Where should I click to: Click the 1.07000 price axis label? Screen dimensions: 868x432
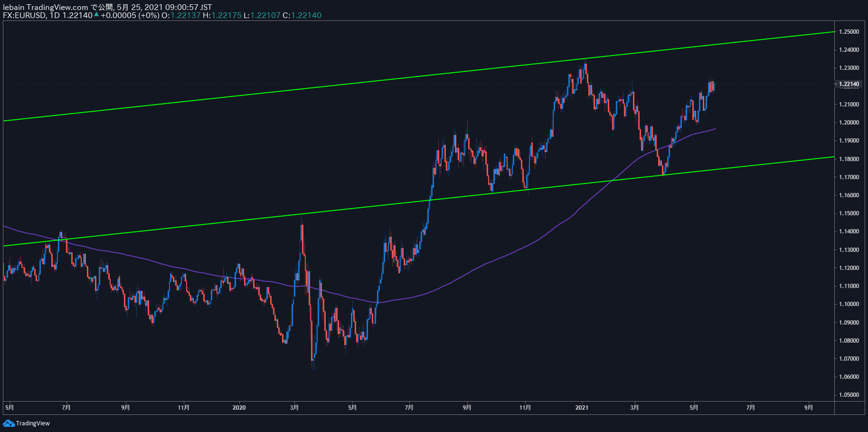point(849,359)
